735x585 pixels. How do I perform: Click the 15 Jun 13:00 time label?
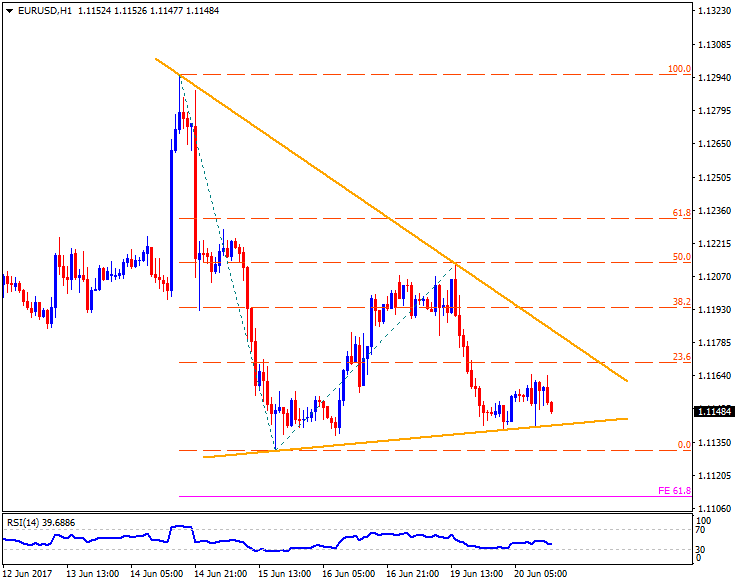coord(285,574)
